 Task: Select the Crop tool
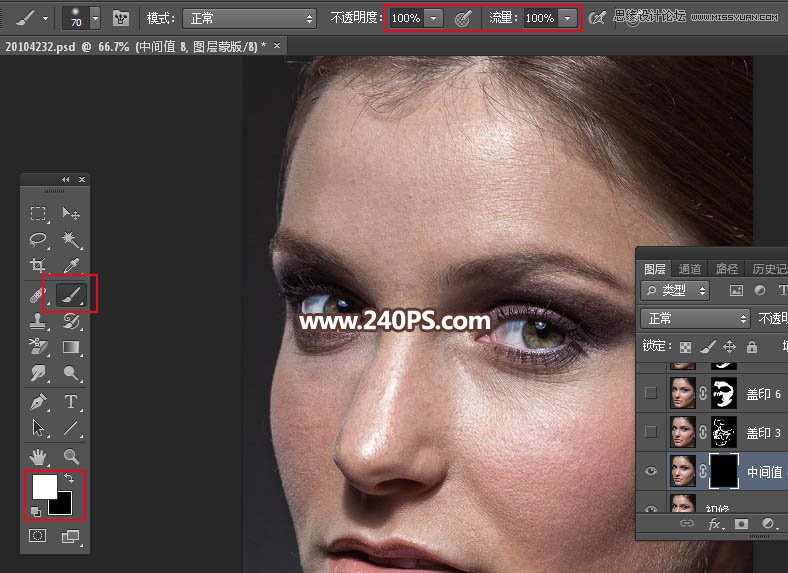click(38, 266)
